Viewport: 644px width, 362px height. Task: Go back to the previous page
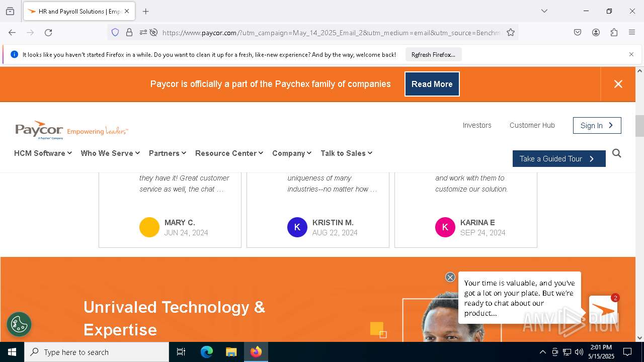12,32
